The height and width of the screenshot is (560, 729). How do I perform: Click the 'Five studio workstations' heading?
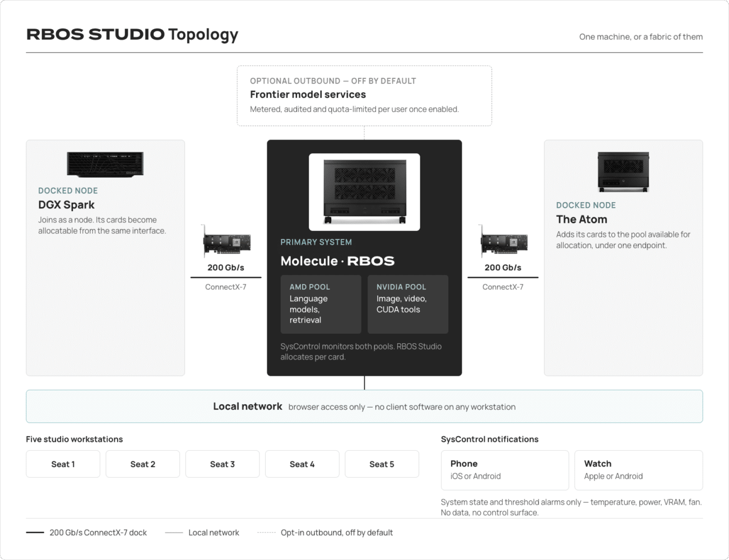coord(74,439)
